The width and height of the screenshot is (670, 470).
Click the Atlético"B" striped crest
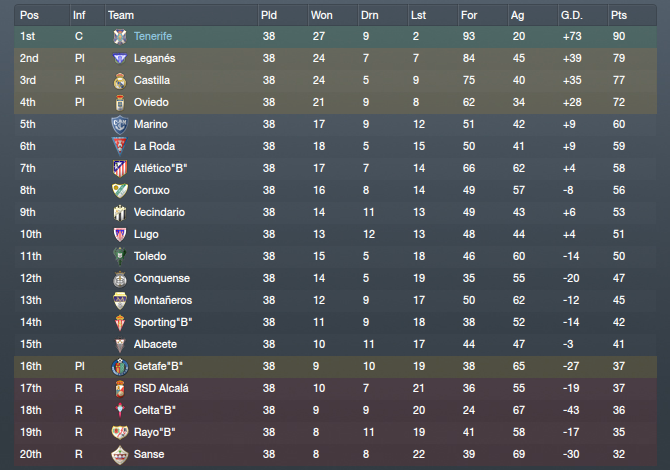point(120,168)
